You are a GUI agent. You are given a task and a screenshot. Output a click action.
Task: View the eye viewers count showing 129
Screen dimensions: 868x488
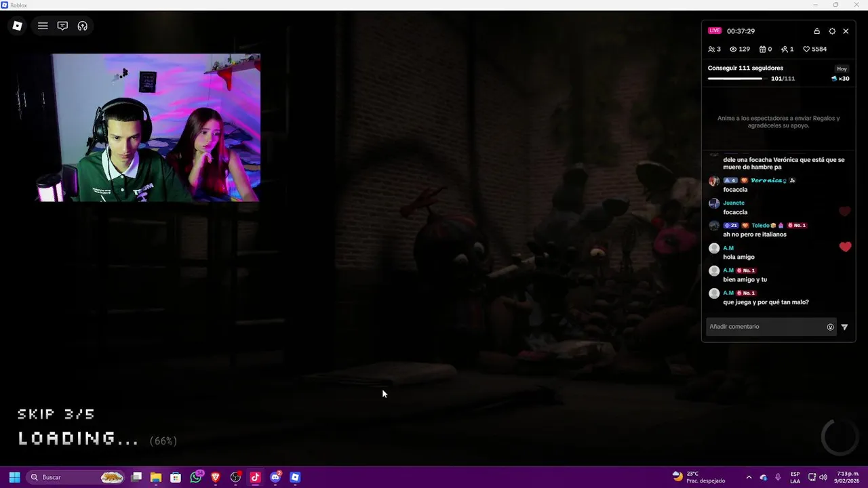(x=739, y=49)
